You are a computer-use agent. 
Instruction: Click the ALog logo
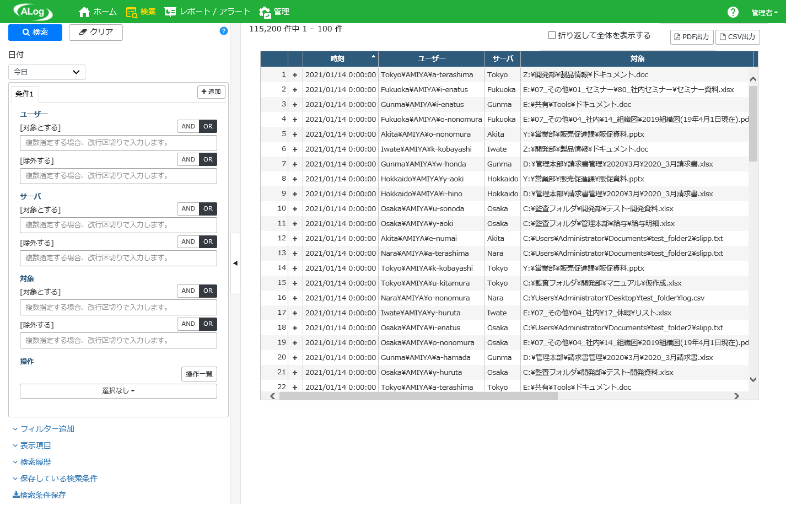[33, 12]
